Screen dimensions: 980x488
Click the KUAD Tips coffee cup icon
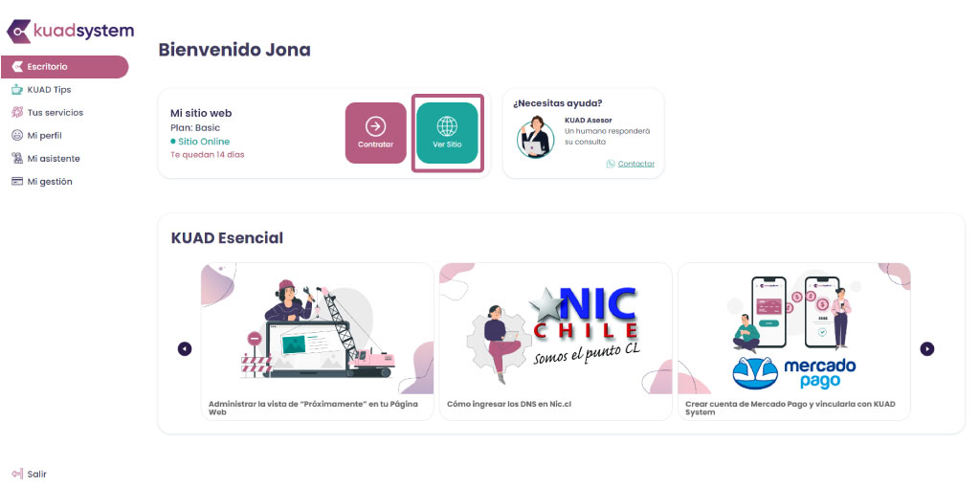click(x=17, y=90)
